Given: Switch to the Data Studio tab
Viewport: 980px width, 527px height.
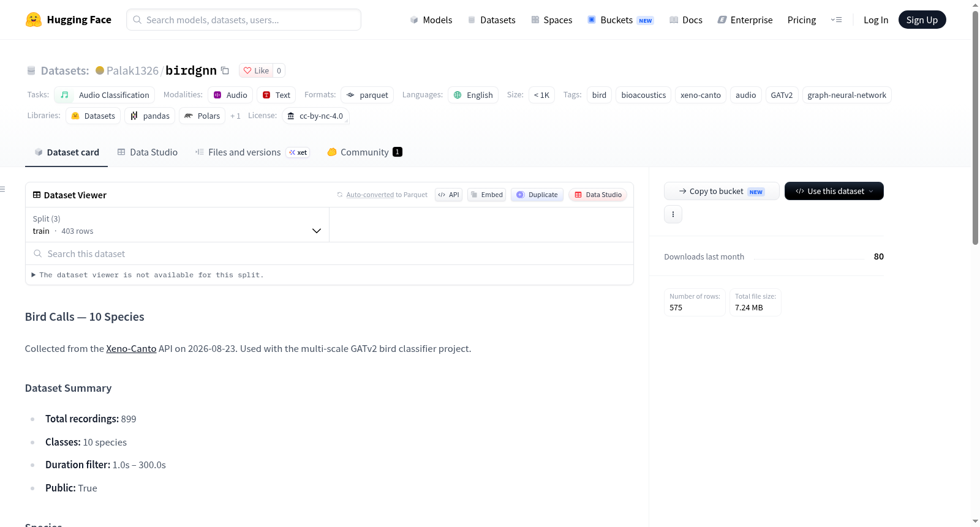Looking at the screenshot, I should 147,152.
